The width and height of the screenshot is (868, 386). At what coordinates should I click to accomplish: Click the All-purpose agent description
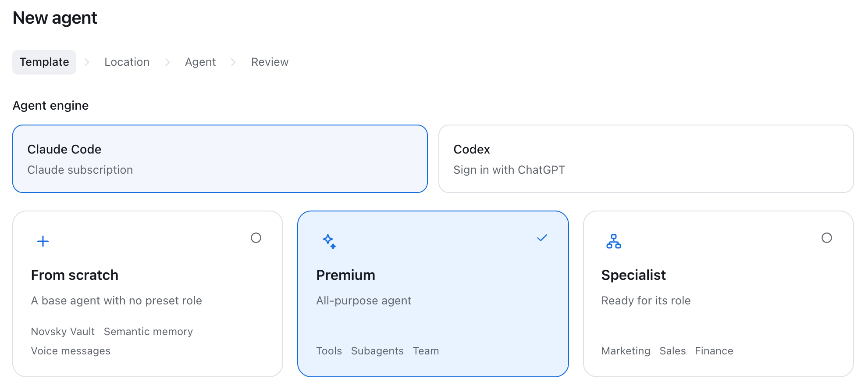point(364,300)
